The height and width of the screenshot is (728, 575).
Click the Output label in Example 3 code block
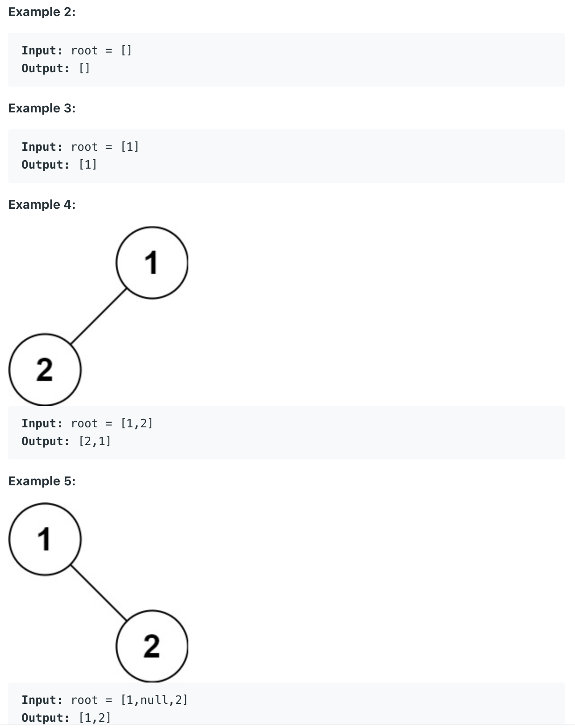46,165
